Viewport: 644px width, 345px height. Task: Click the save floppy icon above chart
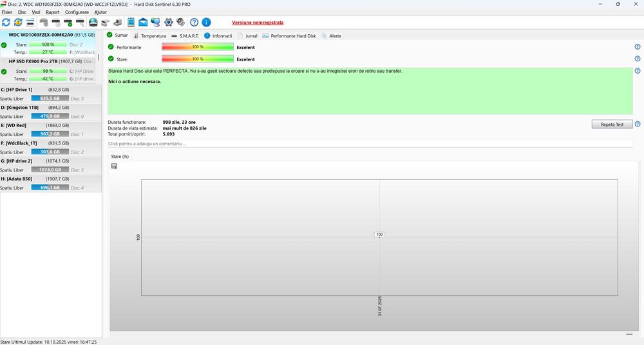pyautogui.click(x=114, y=166)
